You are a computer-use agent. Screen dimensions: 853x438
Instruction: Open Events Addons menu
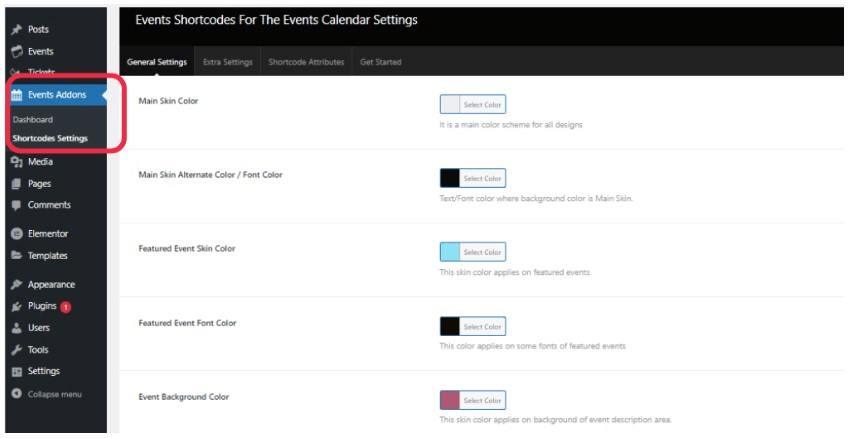click(x=56, y=95)
